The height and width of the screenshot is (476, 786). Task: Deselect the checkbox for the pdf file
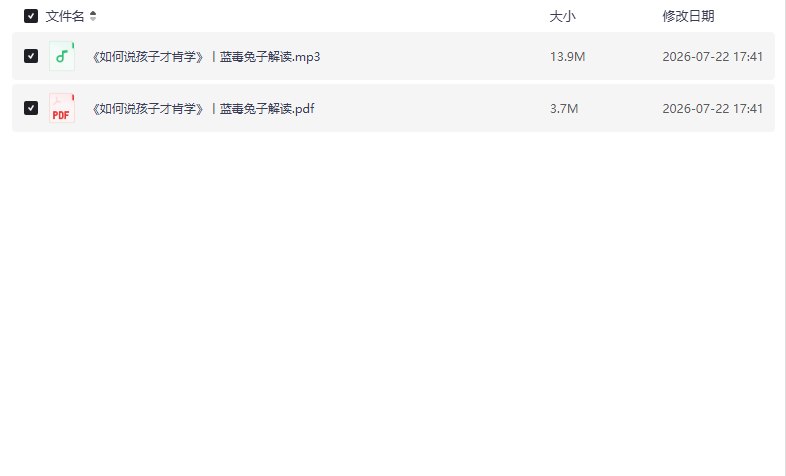point(31,108)
